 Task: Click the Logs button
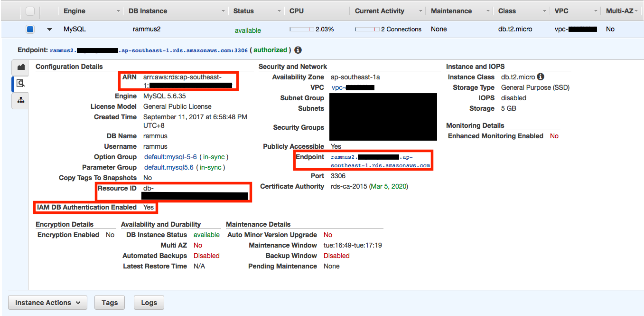click(x=149, y=303)
